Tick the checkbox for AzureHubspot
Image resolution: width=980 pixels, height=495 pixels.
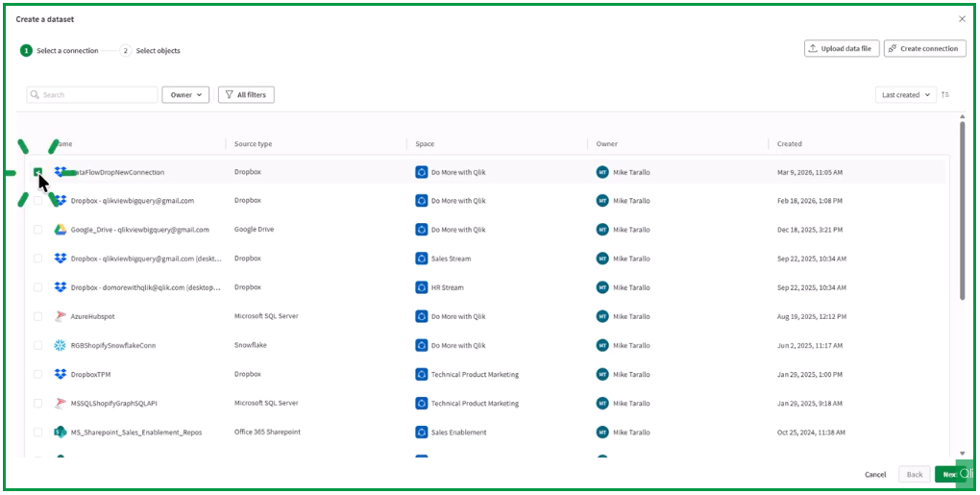(38, 316)
